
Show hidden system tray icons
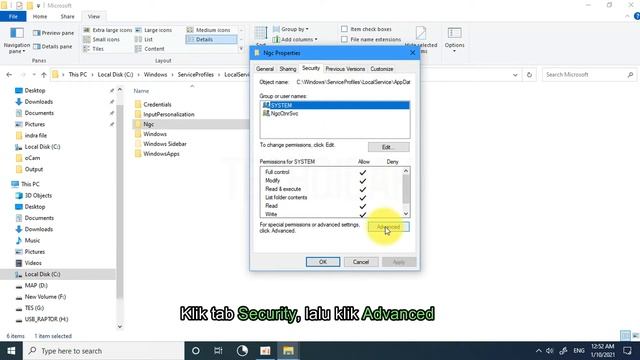(539, 351)
